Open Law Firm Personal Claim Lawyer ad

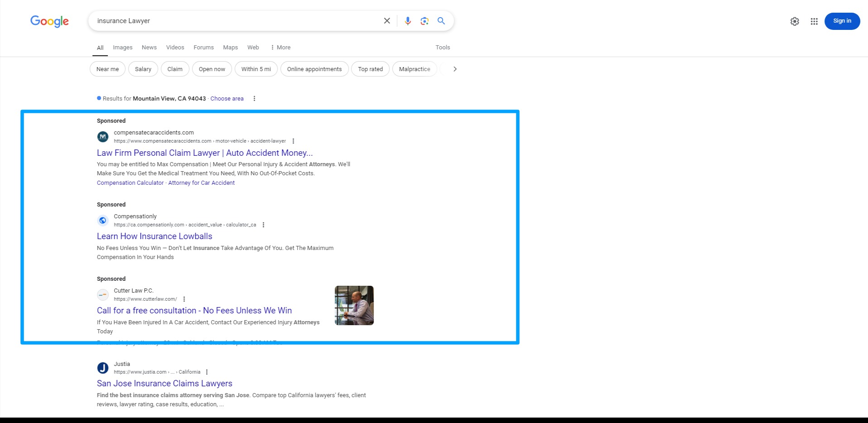(205, 153)
